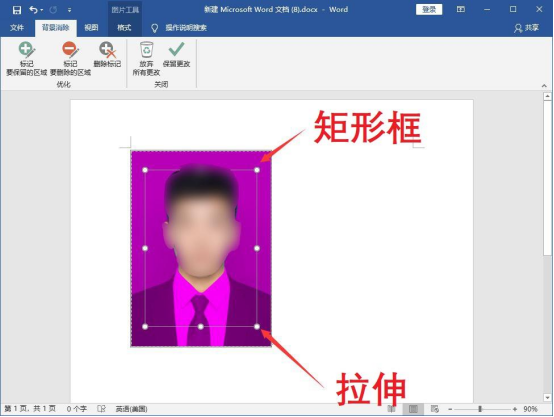Click the top-left selection handle
Screen dimensions: 554x417
(145, 170)
